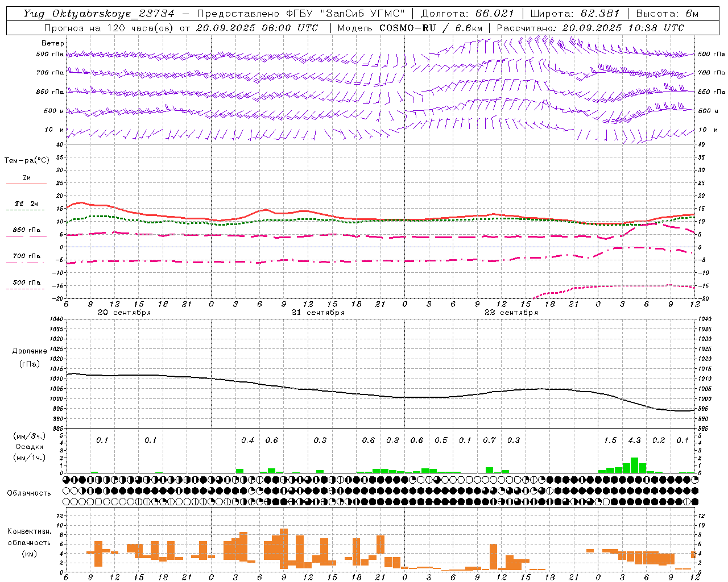Click the 4.3 precipitation total value
The image size is (728, 582).
(634, 440)
